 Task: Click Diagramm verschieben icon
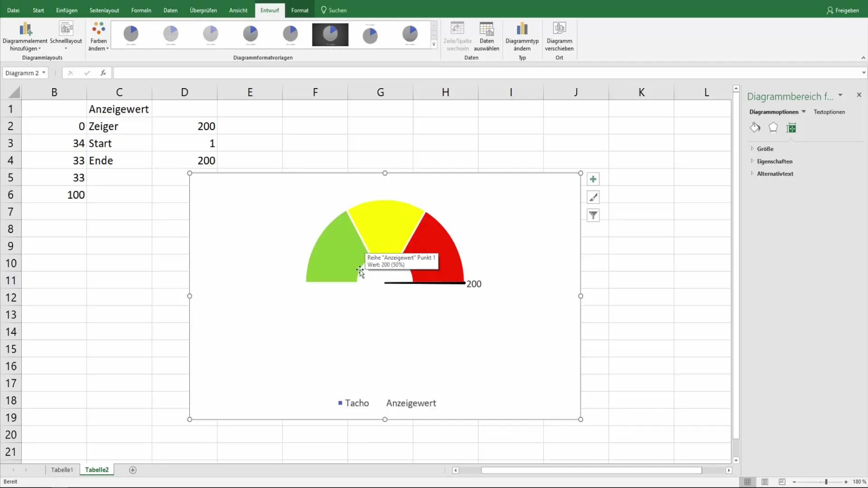tap(559, 36)
